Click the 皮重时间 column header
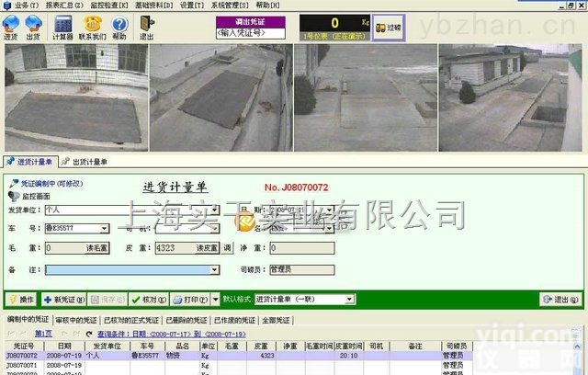 348,346
